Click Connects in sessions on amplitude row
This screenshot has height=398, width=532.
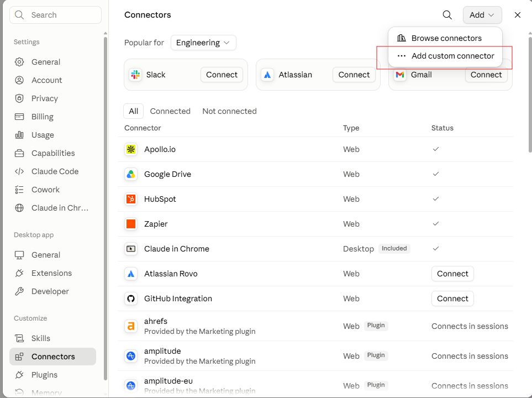470,356
